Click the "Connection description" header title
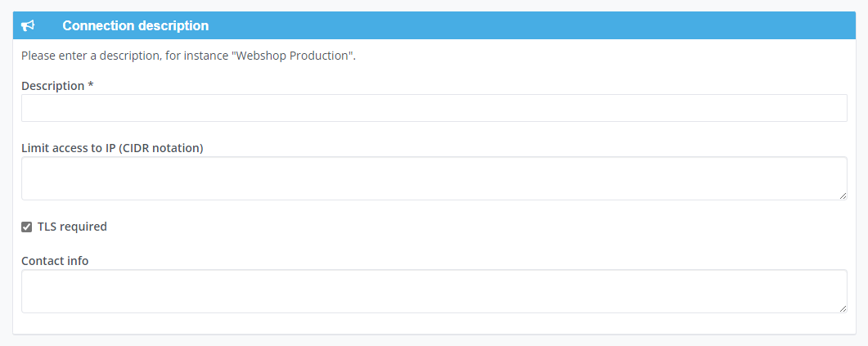 pos(136,25)
